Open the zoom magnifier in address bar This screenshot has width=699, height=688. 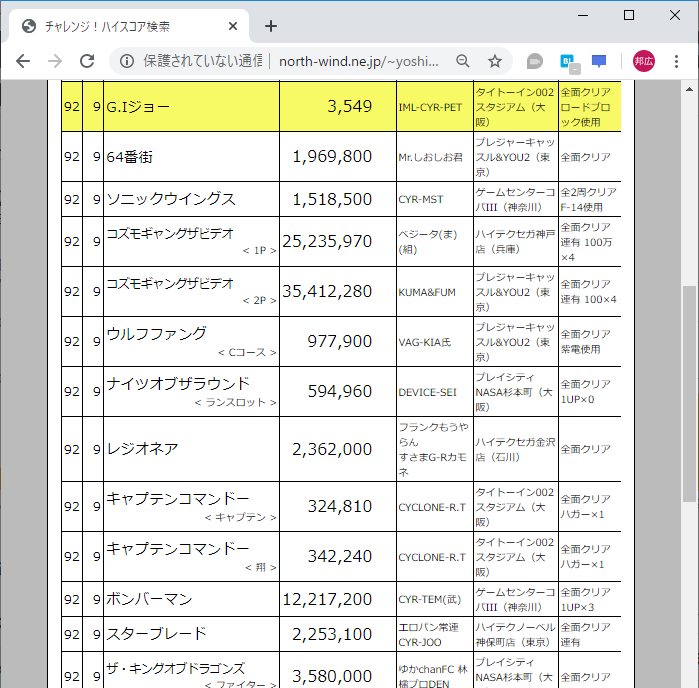463,61
